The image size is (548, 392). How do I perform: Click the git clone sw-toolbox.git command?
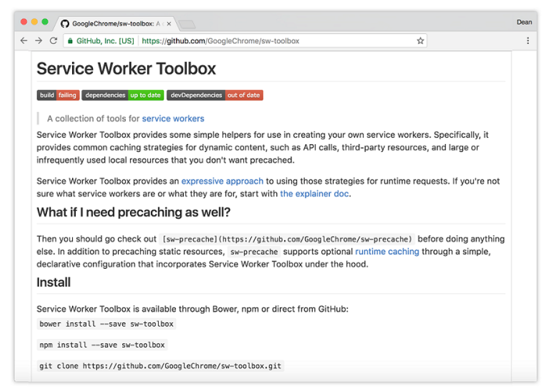click(160, 366)
